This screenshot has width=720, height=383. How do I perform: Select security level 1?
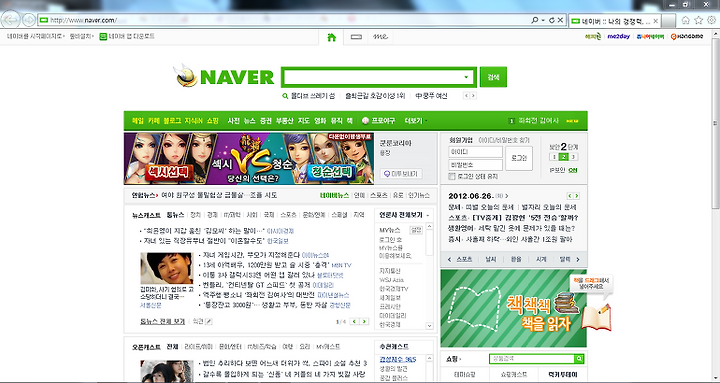tap(554, 157)
